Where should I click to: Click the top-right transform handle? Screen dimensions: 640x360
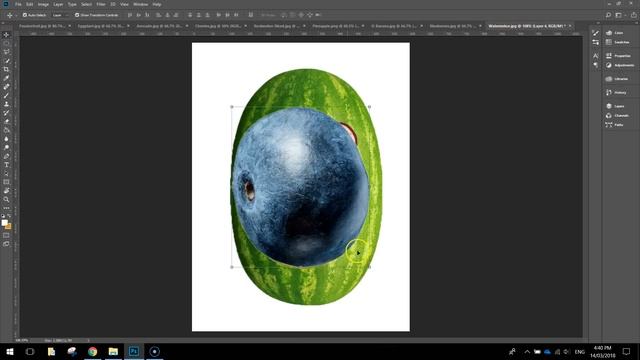369,107
